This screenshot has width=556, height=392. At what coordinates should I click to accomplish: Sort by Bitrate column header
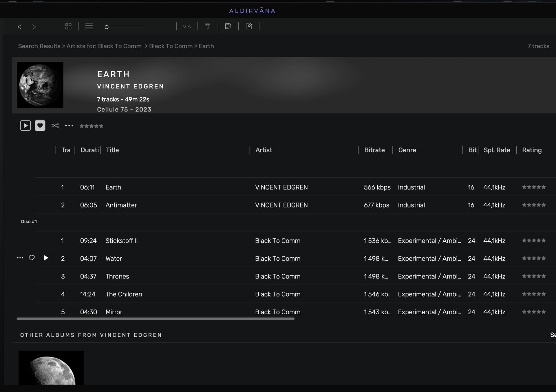[x=374, y=150]
